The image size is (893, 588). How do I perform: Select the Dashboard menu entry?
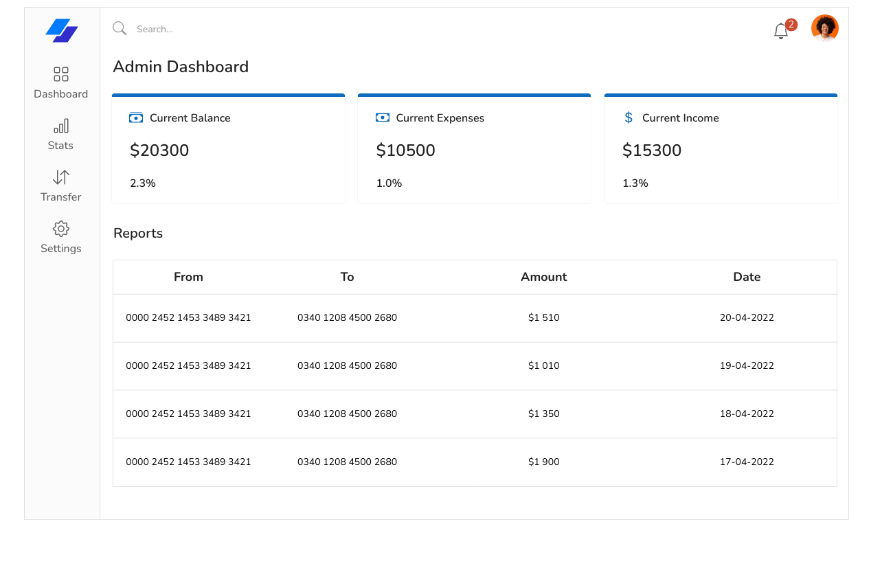60,93
